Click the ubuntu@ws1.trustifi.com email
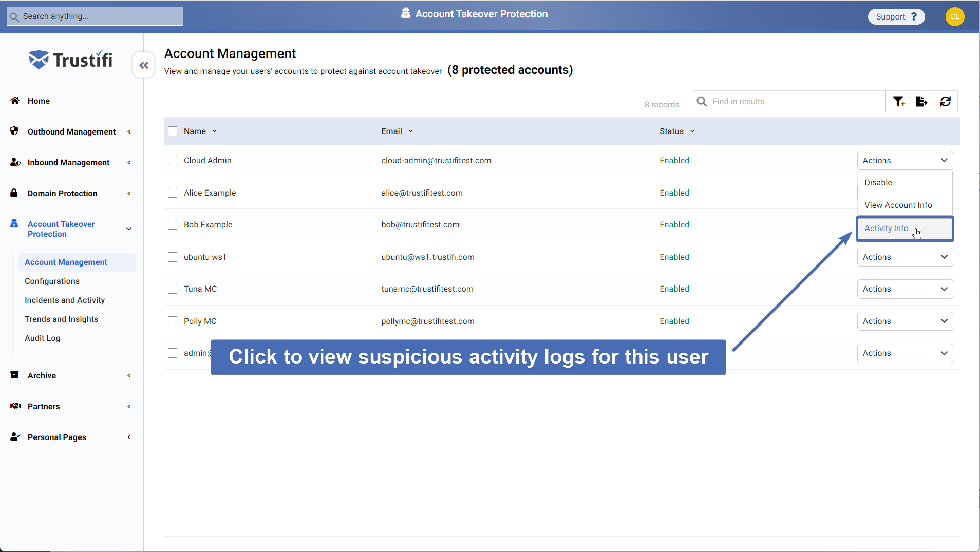 click(x=427, y=257)
